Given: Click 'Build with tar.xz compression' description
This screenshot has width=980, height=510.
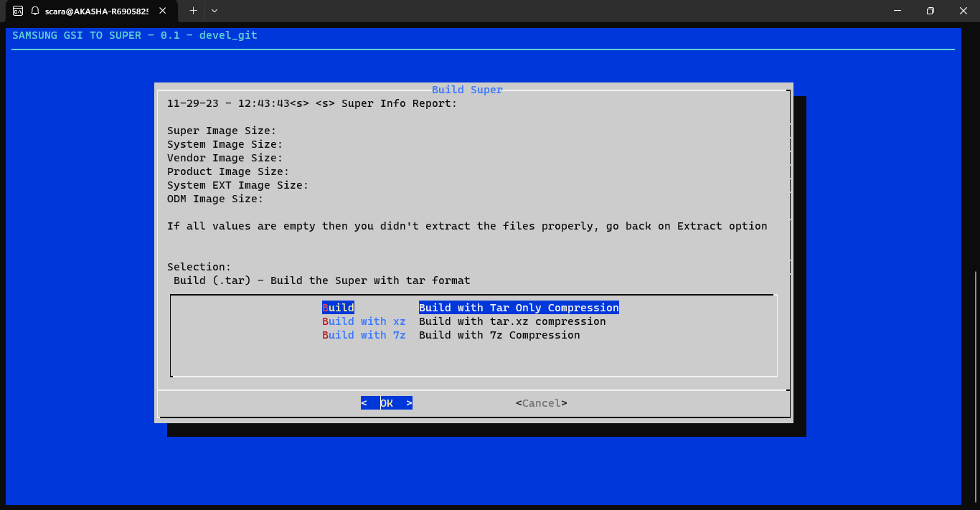Looking at the screenshot, I should point(512,321).
